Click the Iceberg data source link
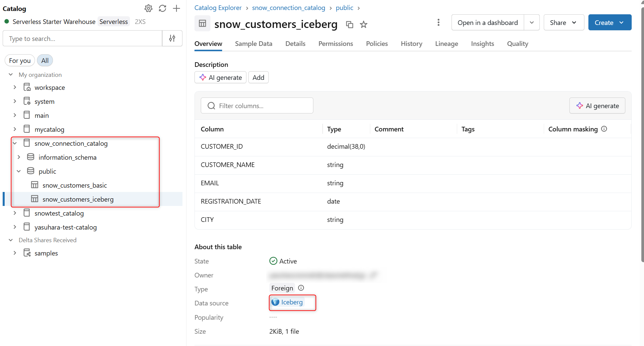The height and width of the screenshot is (346, 644). pos(292,302)
